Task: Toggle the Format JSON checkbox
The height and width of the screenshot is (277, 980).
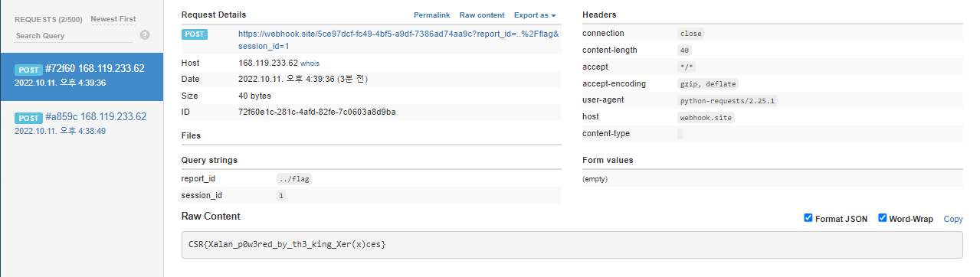Action: coord(808,218)
